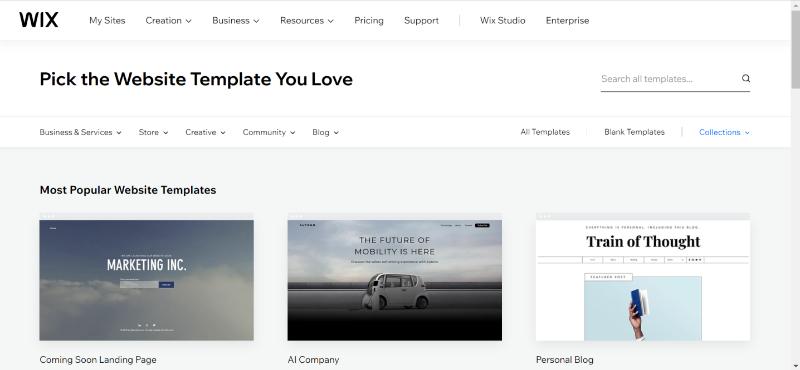Click the search magnifier icon
800x370 pixels.
click(x=745, y=79)
